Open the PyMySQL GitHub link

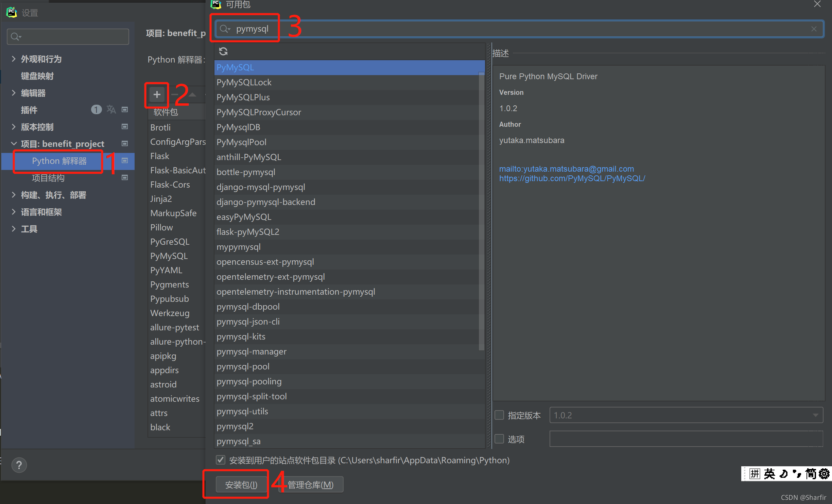pyautogui.click(x=572, y=178)
